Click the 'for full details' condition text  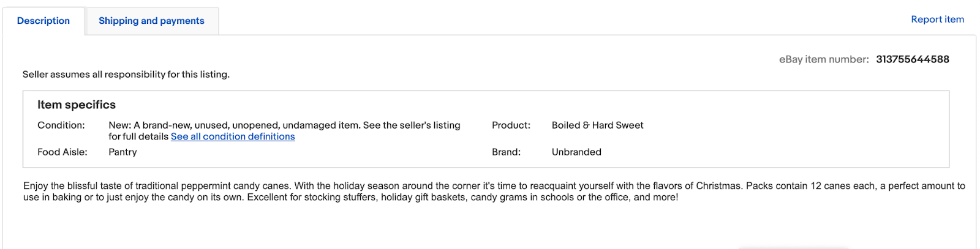point(138,136)
